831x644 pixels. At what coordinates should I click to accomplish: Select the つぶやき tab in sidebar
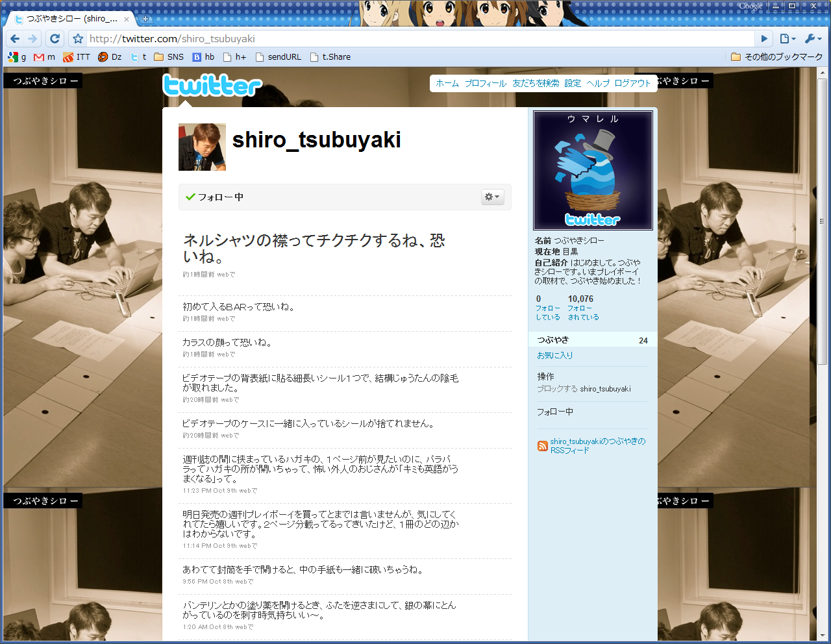coord(592,340)
